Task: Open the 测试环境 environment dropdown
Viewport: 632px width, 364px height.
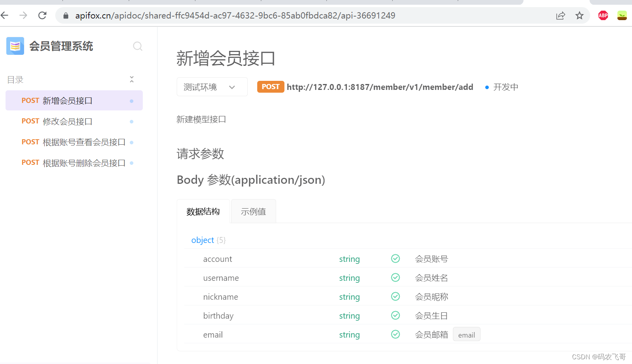Action: [x=212, y=87]
